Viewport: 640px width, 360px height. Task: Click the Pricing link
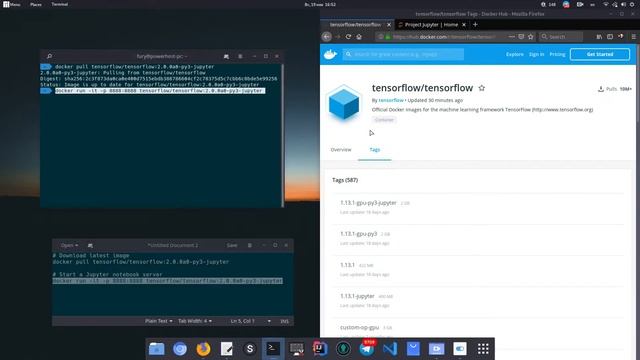tap(557, 54)
